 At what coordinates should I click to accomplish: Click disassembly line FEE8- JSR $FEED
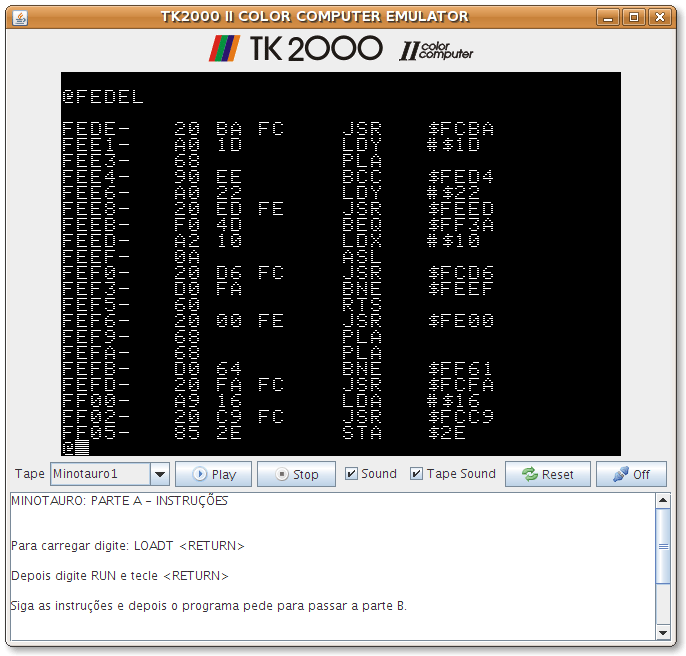pyautogui.click(x=278, y=209)
